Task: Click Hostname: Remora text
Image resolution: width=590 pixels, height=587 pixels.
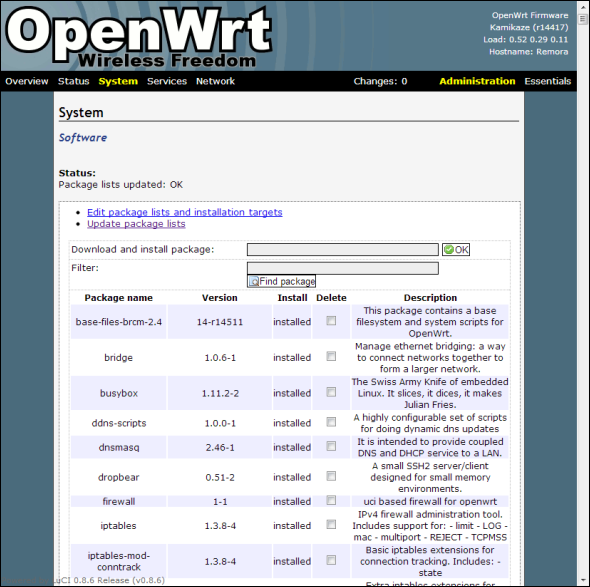Action: (528, 52)
